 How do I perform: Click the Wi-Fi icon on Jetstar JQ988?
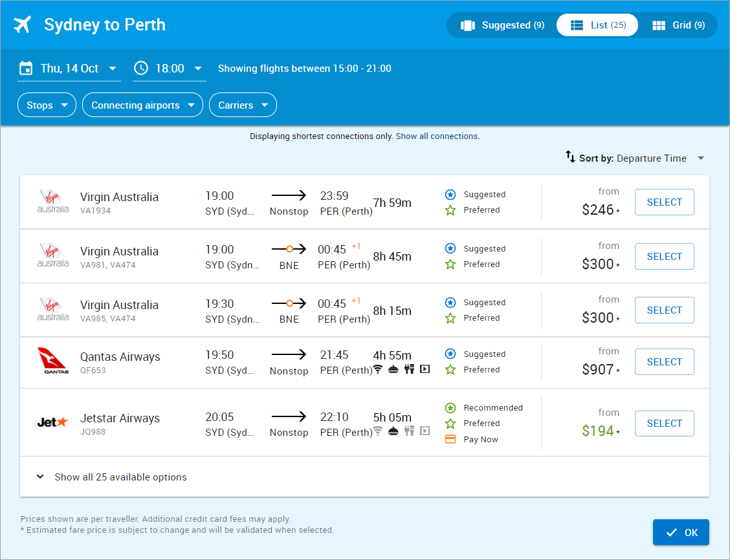(378, 431)
